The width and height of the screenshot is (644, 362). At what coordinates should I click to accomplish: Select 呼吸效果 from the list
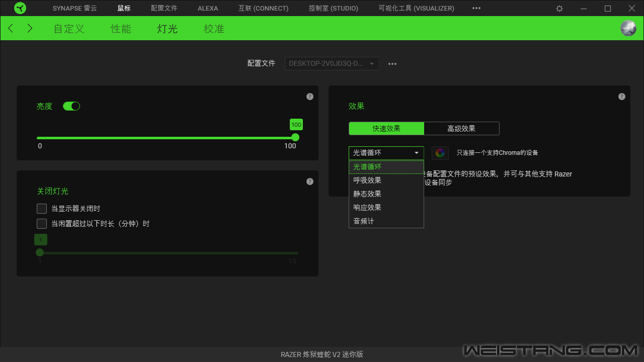point(386,180)
